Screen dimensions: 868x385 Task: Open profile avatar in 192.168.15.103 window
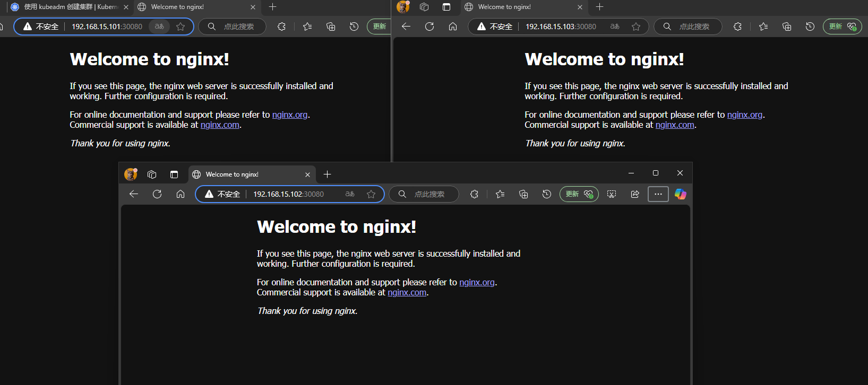coord(403,7)
